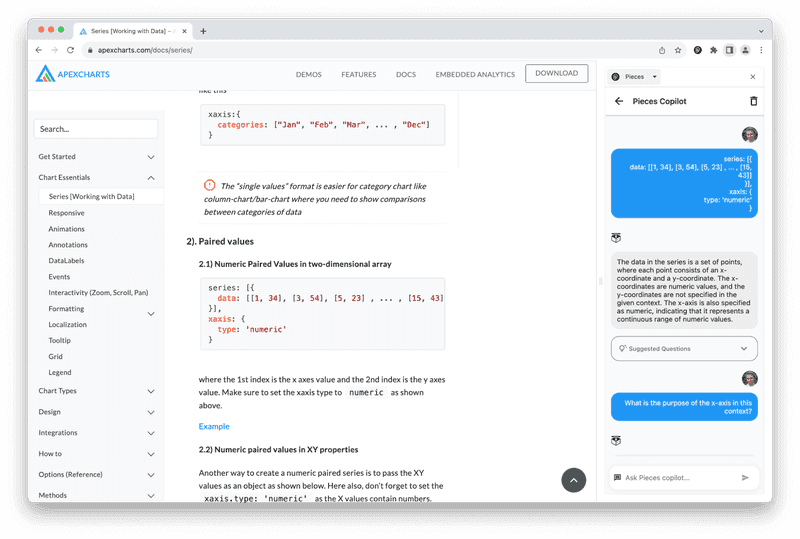
Task: Reload the apexcharts page
Action: pyautogui.click(x=70, y=50)
